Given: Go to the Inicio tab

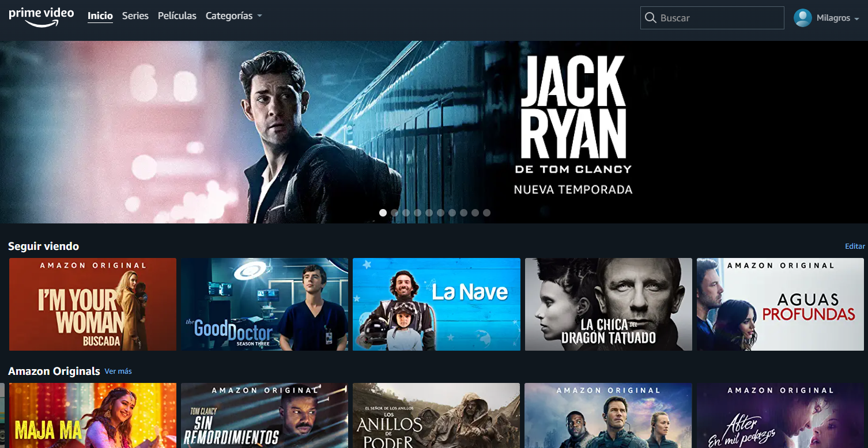Looking at the screenshot, I should pyautogui.click(x=100, y=16).
